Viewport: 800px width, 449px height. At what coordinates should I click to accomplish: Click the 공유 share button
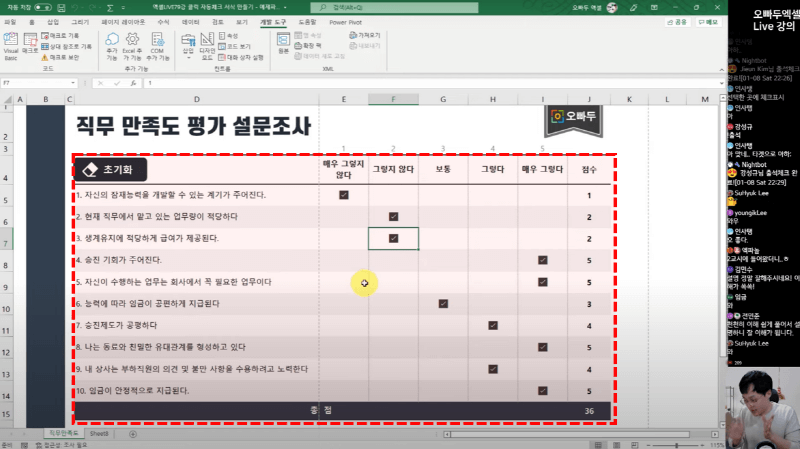(x=677, y=22)
